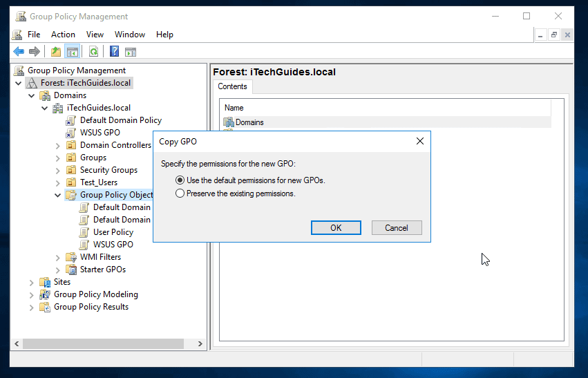
Task: Collapse the Group Policy Objects node
Action: pos(58,195)
